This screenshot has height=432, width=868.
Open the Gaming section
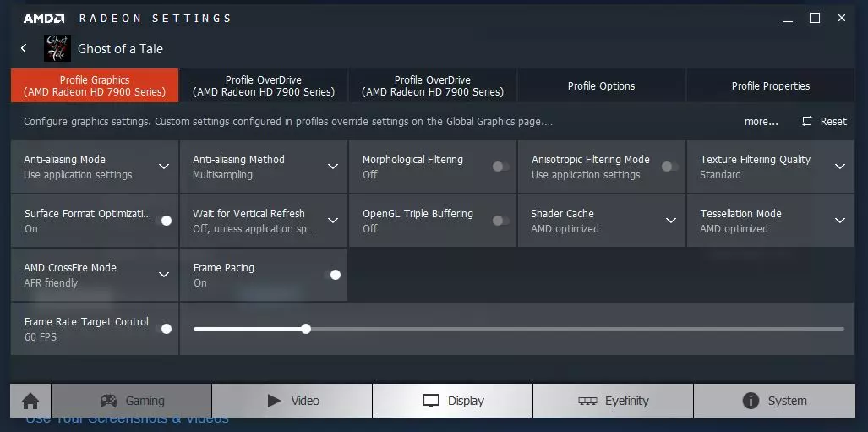[x=132, y=401]
